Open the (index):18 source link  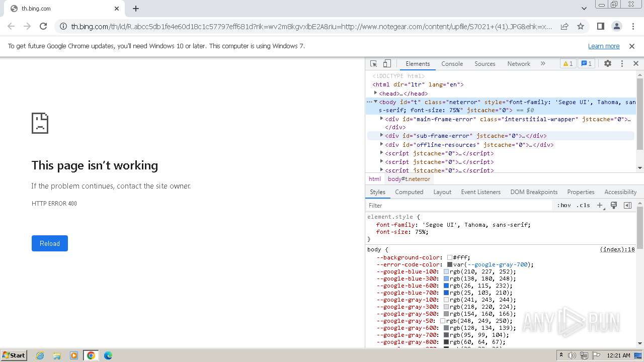617,249
